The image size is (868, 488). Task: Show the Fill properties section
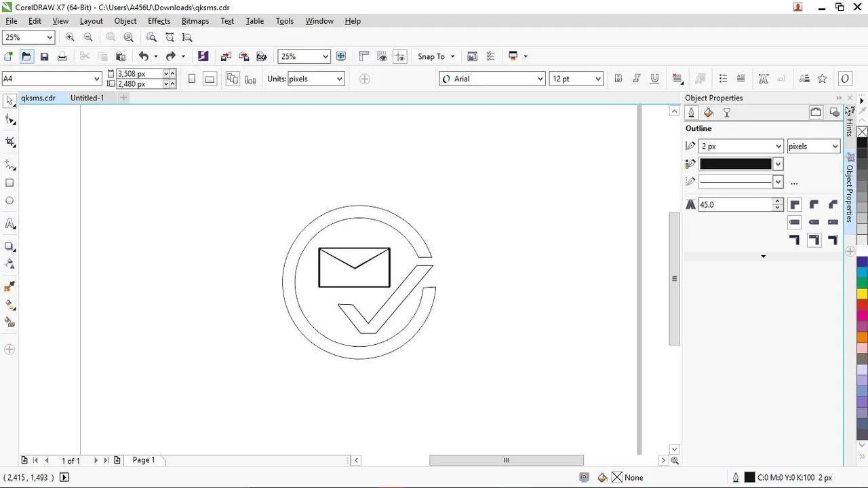[x=709, y=113]
